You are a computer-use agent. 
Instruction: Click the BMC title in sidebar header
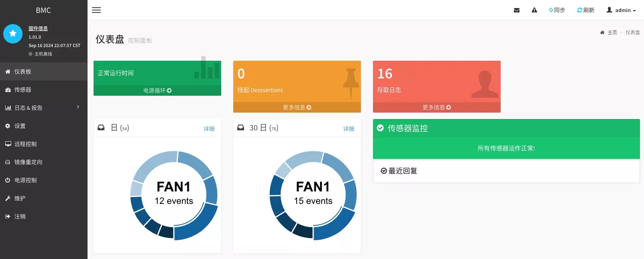43,10
